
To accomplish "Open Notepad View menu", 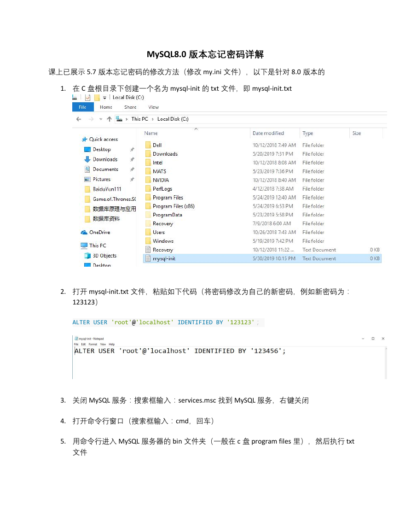I will click(x=103, y=345).
